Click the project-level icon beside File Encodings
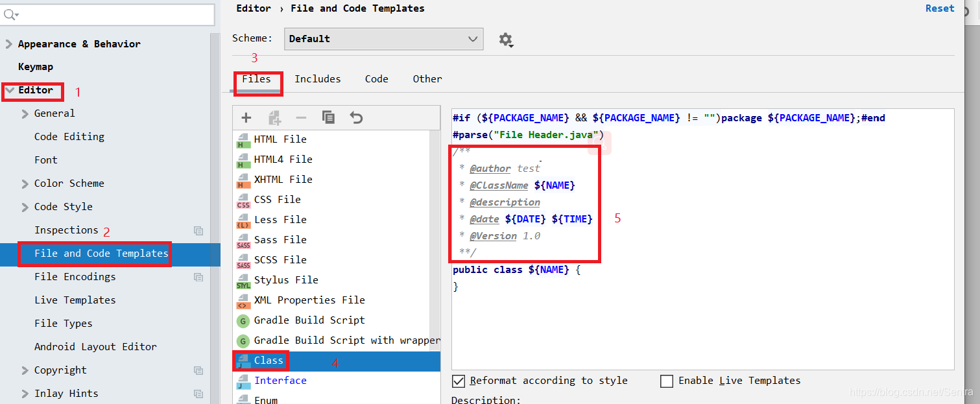980x404 pixels. (x=198, y=277)
